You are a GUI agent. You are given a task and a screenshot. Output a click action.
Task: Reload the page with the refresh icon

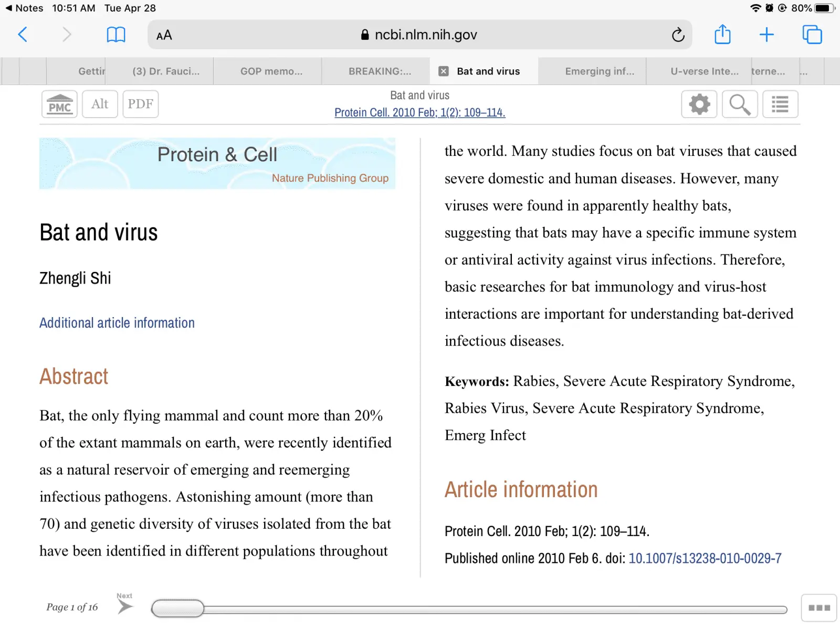(678, 35)
